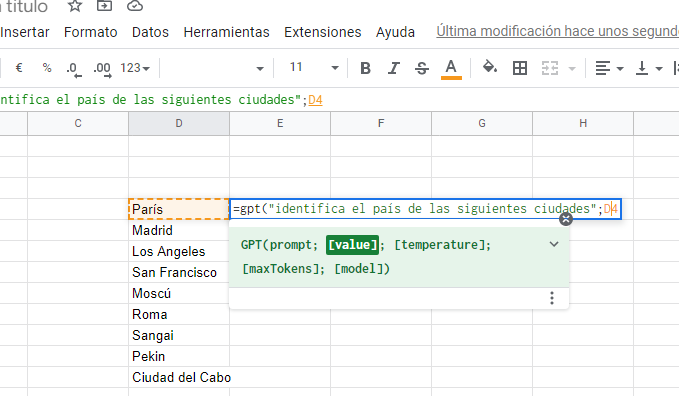Open the Última modificación history link

(x=558, y=31)
